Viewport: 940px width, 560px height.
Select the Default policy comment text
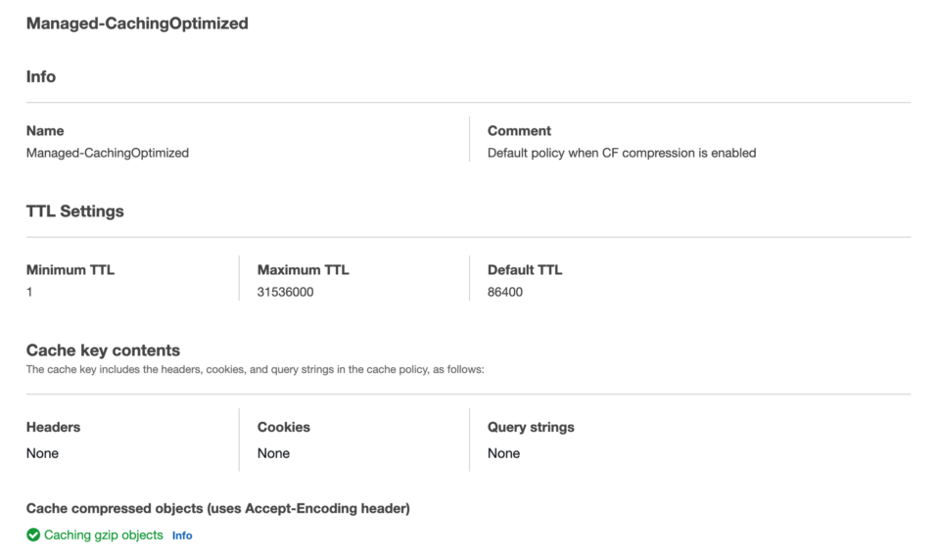pos(622,153)
